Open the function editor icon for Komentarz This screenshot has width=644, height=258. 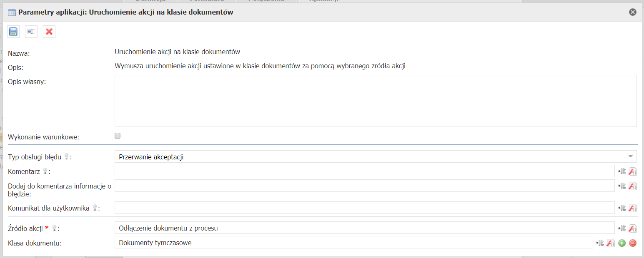[x=633, y=171]
